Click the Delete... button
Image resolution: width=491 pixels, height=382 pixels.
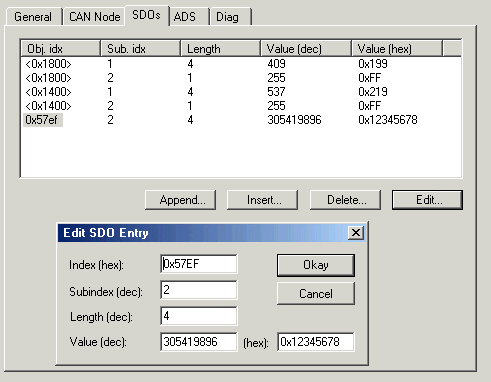pos(345,200)
